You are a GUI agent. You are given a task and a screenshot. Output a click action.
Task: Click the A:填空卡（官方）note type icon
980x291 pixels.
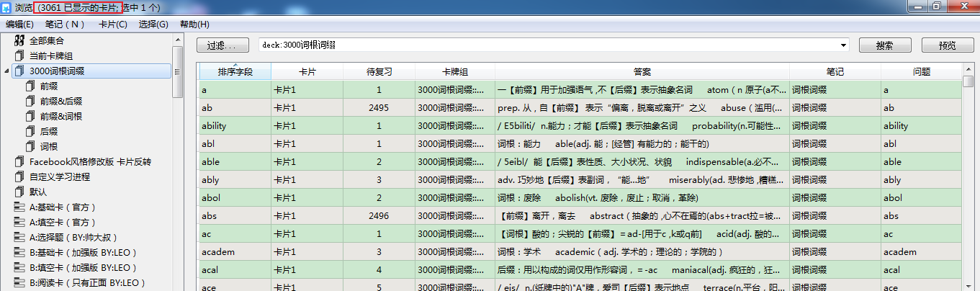19,222
